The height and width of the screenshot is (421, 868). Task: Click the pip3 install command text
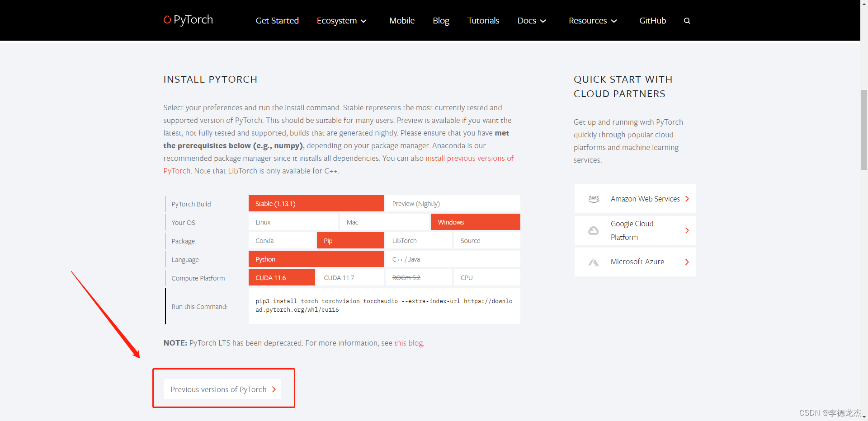click(384, 305)
